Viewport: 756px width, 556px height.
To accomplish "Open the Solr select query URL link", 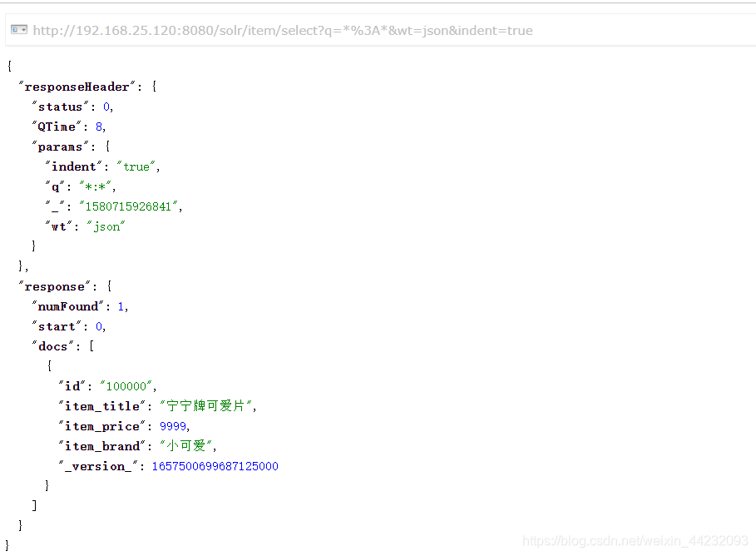I will 283,31.
